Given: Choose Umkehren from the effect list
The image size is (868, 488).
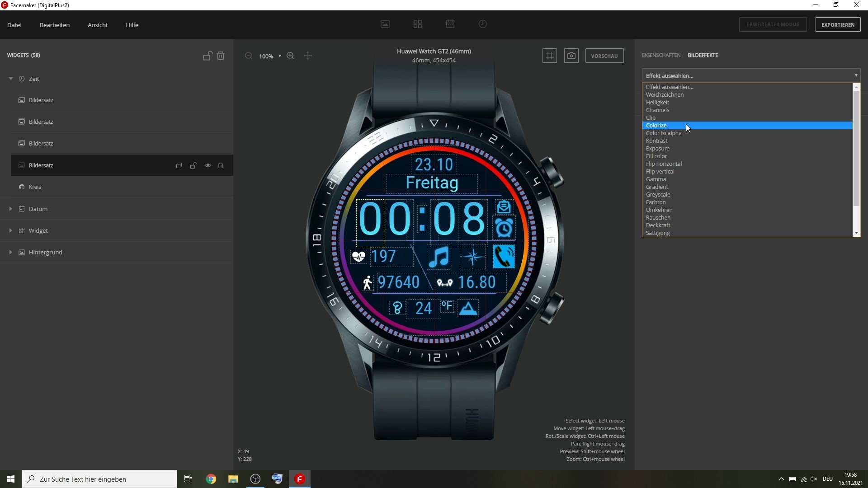Looking at the screenshot, I should (747, 210).
